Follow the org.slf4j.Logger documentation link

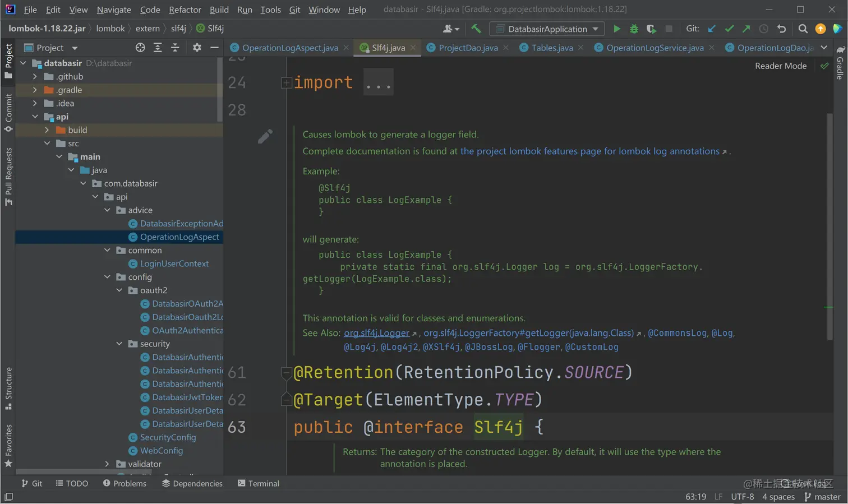[x=376, y=333]
